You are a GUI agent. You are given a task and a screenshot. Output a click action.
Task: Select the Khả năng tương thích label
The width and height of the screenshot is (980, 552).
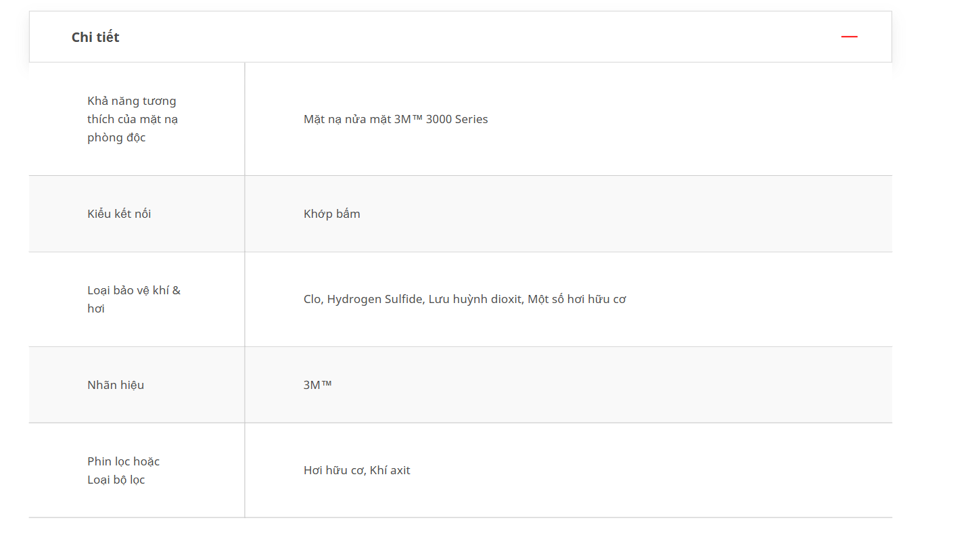point(133,119)
